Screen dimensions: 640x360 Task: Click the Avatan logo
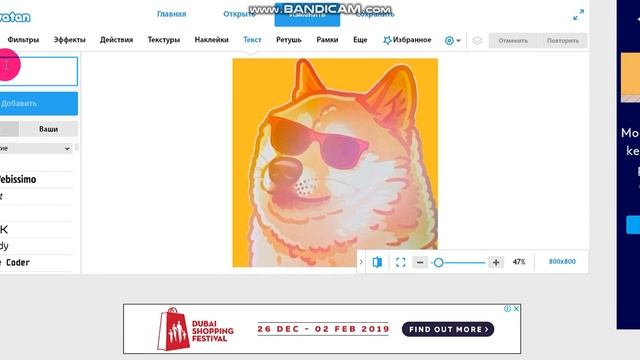point(15,17)
